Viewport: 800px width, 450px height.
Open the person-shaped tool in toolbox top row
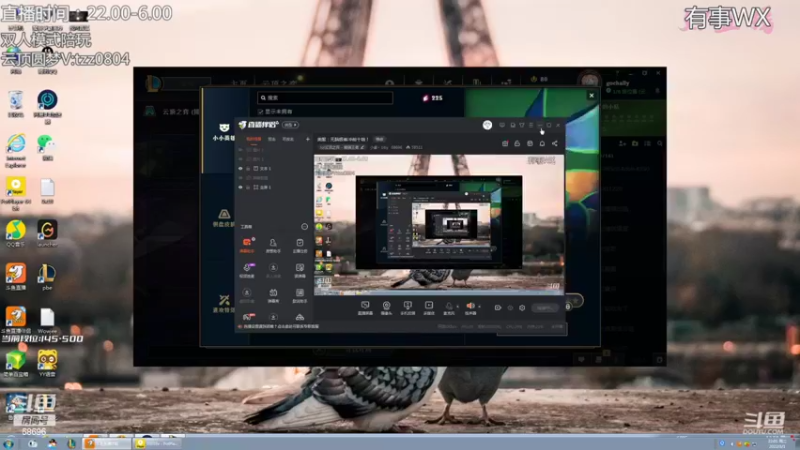coord(273,245)
